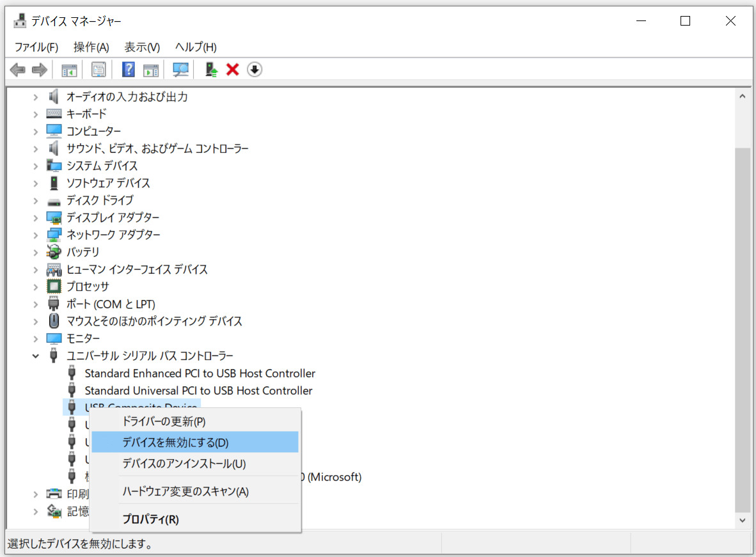Click the 印刷 printer queue icon
Screen dimensions: 756x557
point(54,494)
